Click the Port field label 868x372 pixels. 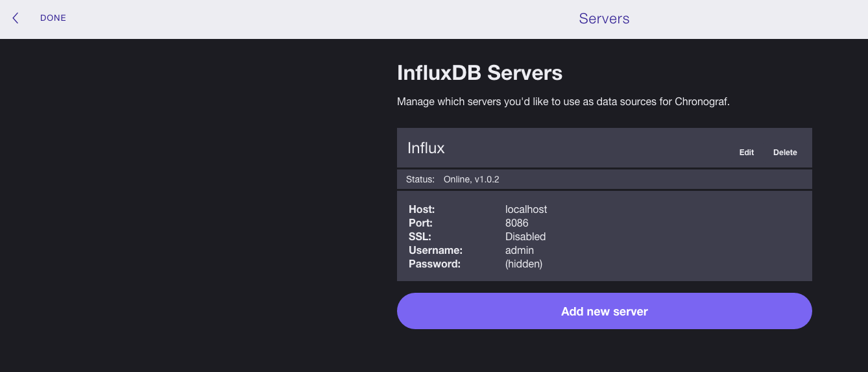421,223
